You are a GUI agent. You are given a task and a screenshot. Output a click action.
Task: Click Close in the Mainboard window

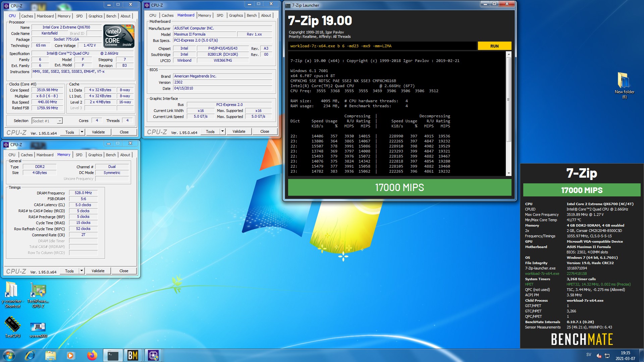265,131
